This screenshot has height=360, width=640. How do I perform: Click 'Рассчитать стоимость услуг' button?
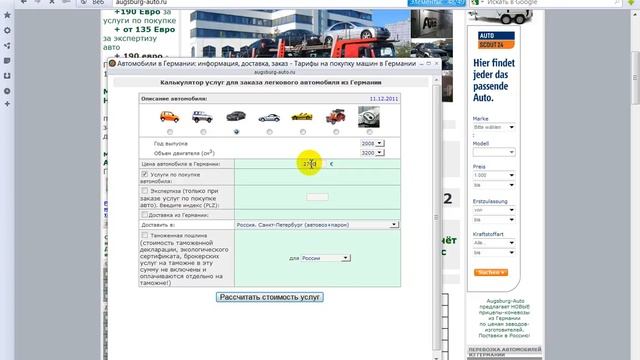click(x=270, y=297)
